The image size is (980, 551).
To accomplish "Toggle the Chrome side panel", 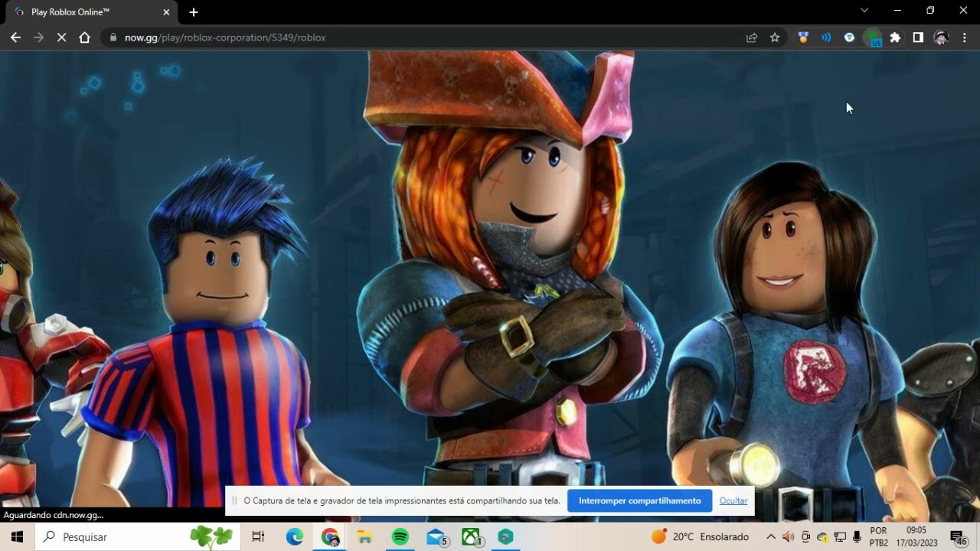I will point(918,37).
